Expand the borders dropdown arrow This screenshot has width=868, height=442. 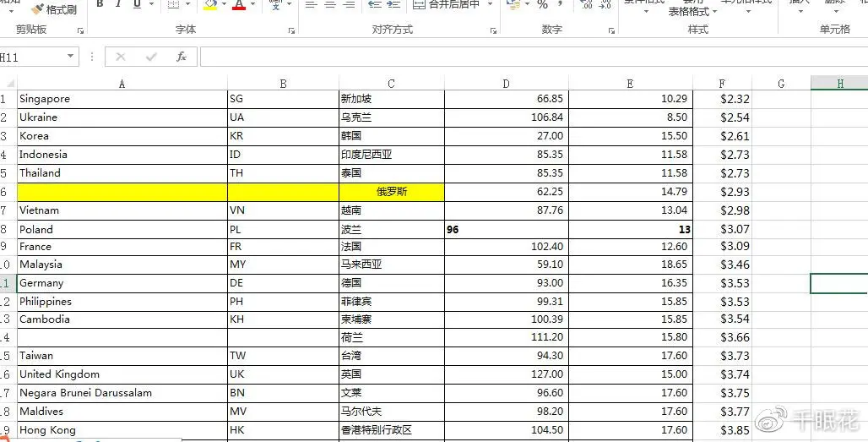point(187,4)
